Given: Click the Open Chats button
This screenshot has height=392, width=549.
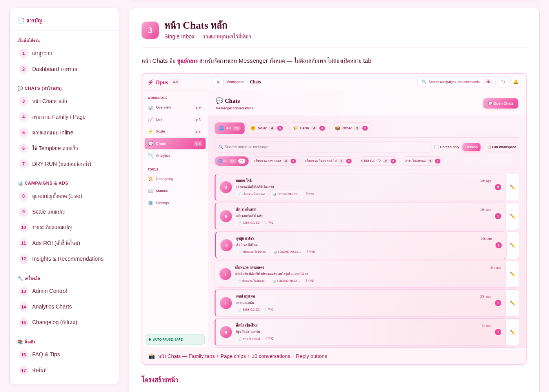Looking at the screenshot, I should 501,103.
